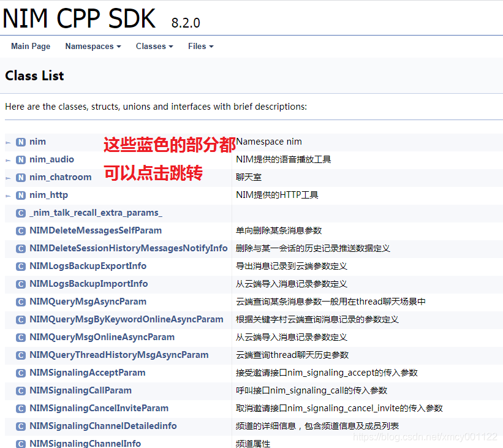The image size is (503, 448).
Task: Click the '单向删除某条消息参数' description
Action: [x=279, y=230]
